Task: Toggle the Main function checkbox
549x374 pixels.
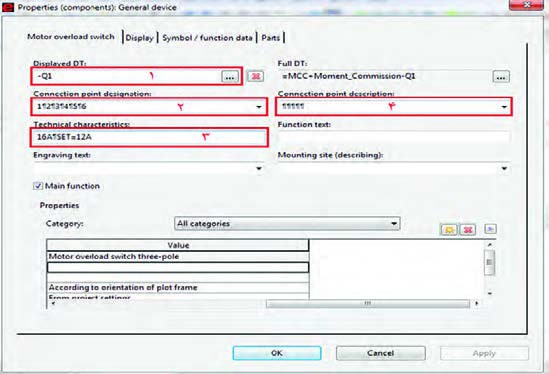Action: pyautogui.click(x=38, y=186)
